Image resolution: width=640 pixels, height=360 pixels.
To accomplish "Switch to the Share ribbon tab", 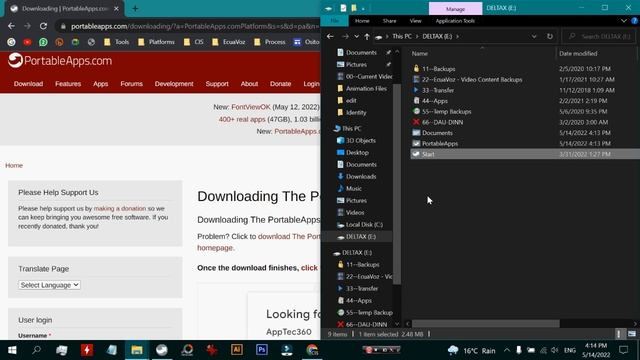I will [x=389, y=21].
